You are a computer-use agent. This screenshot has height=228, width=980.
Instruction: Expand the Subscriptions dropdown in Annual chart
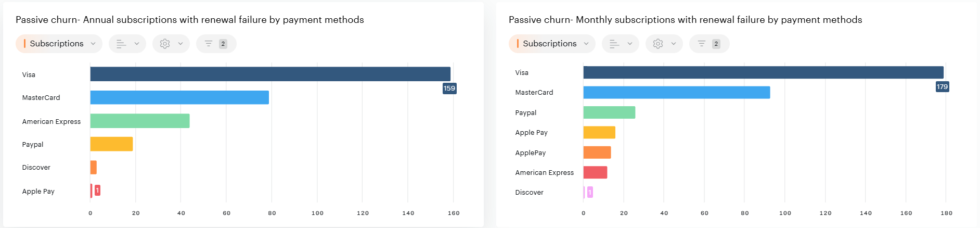pyautogui.click(x=58, y=44)
